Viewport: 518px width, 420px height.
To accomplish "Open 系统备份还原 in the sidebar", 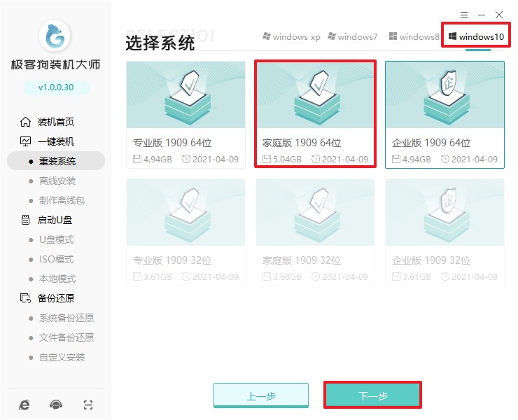I will click(x=65, y=318).
